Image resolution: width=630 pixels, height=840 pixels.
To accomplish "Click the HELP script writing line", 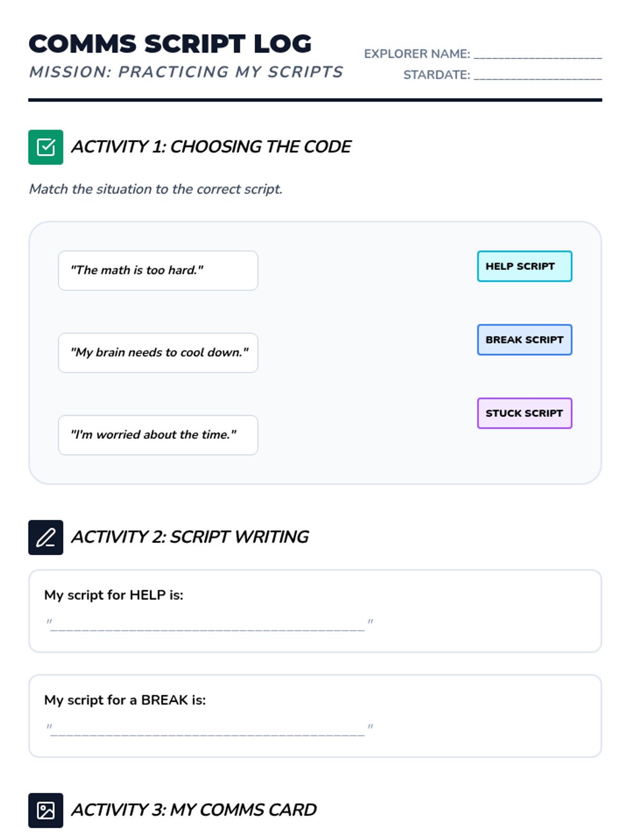I will [208, 624].
